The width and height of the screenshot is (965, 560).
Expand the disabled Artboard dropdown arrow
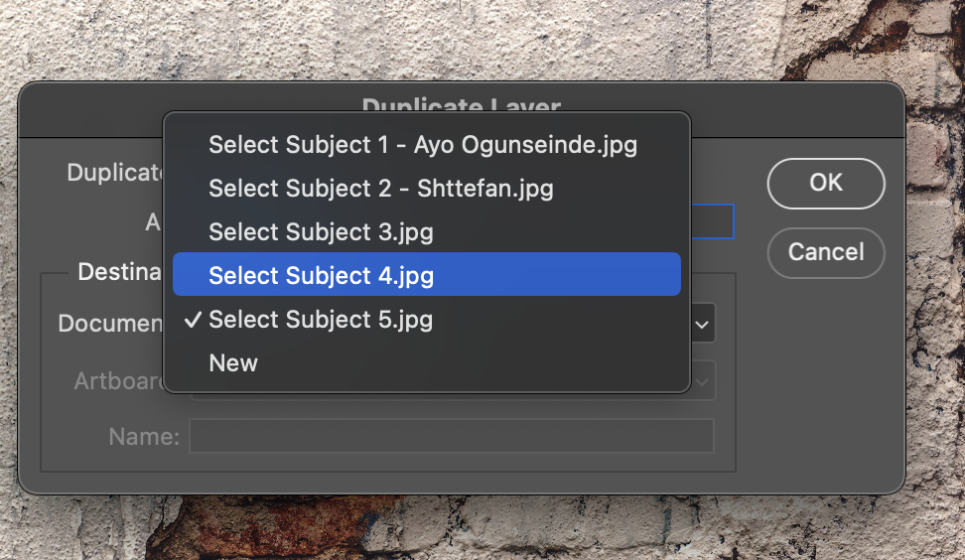pos(702,382)
